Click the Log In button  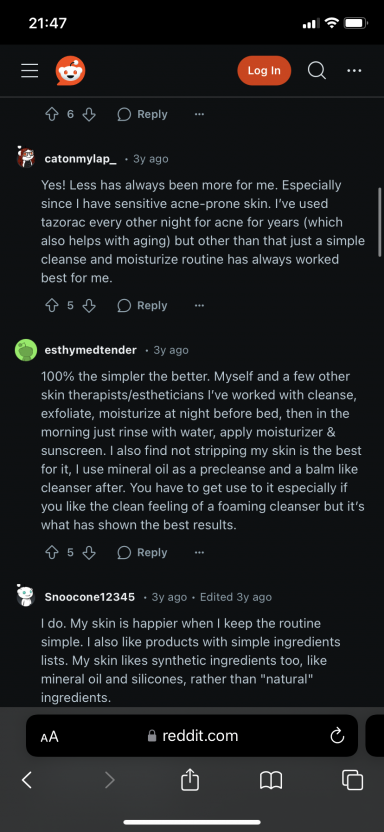coord(264,71)
